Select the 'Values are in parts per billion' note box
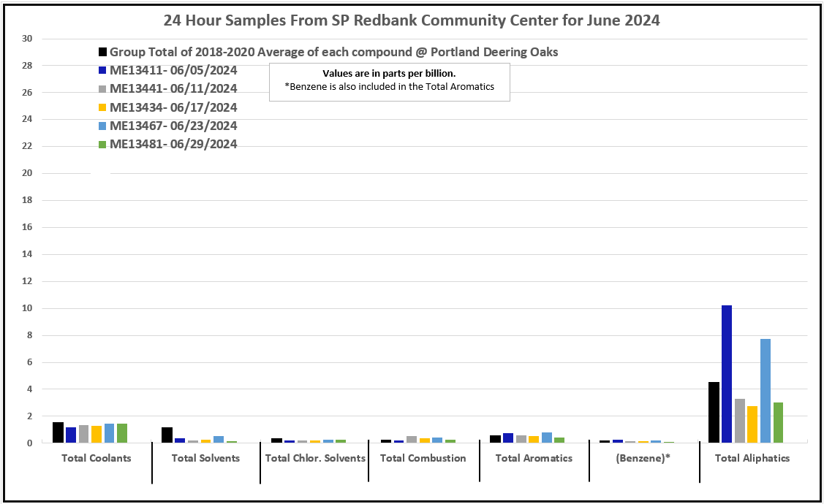The height and width of the screenshot is (504, 824). 389,80
